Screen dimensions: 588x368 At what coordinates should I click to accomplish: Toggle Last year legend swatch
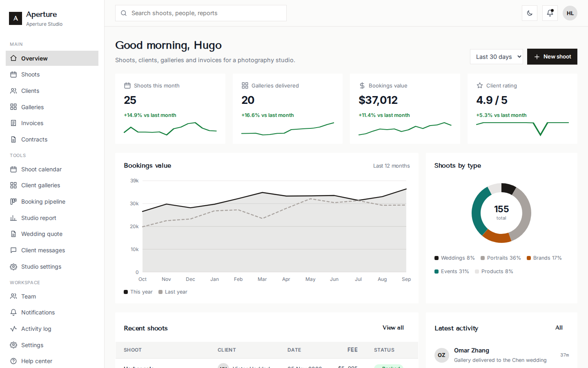click(x=160, y=292)
